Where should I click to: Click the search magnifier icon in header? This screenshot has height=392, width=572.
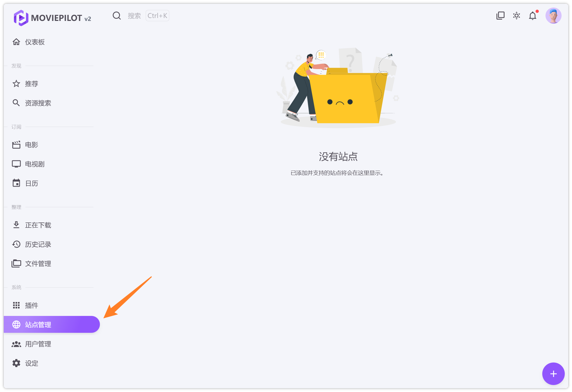[117, 16]
